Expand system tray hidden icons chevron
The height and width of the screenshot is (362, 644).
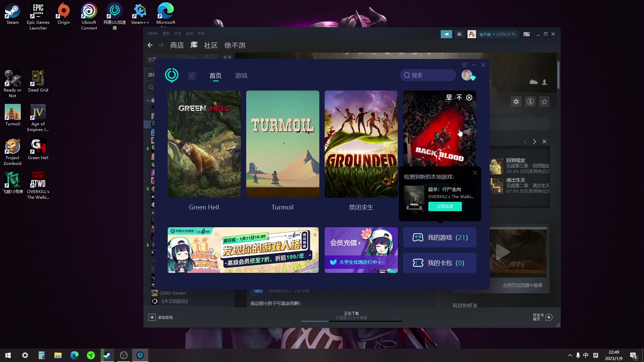click(570, 355)
